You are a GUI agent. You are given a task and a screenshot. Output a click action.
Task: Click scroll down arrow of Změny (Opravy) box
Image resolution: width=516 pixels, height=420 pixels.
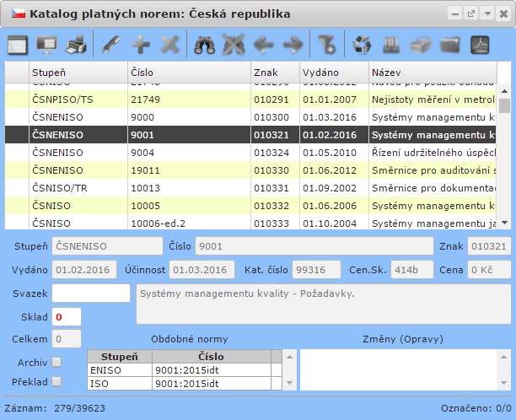pos(503,383)
